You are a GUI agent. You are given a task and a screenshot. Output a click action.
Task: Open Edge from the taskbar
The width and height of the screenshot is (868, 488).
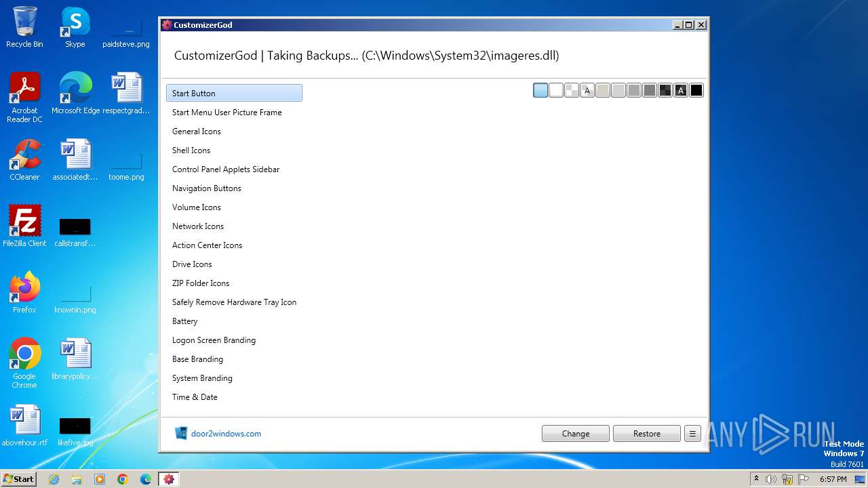(146, 479)
